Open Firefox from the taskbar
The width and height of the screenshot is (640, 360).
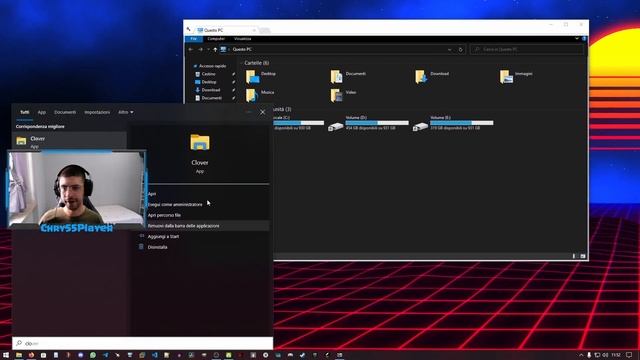31,355
